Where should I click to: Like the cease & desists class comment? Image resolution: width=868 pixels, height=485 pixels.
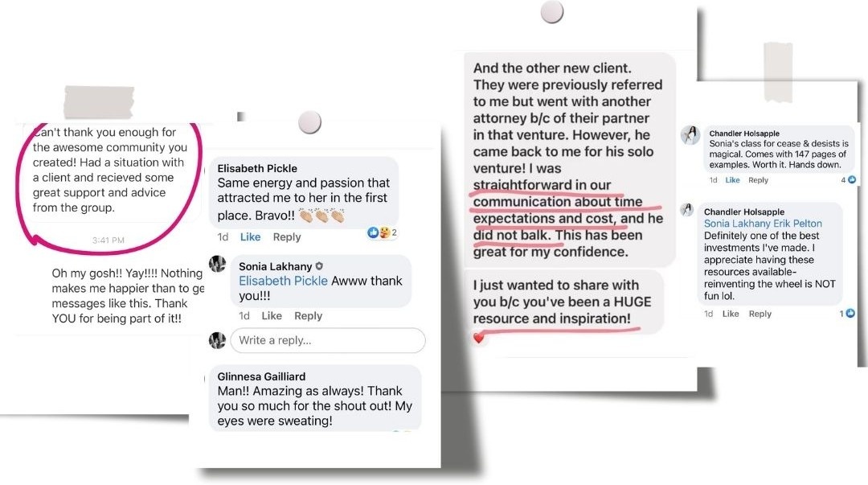(732, 180)
